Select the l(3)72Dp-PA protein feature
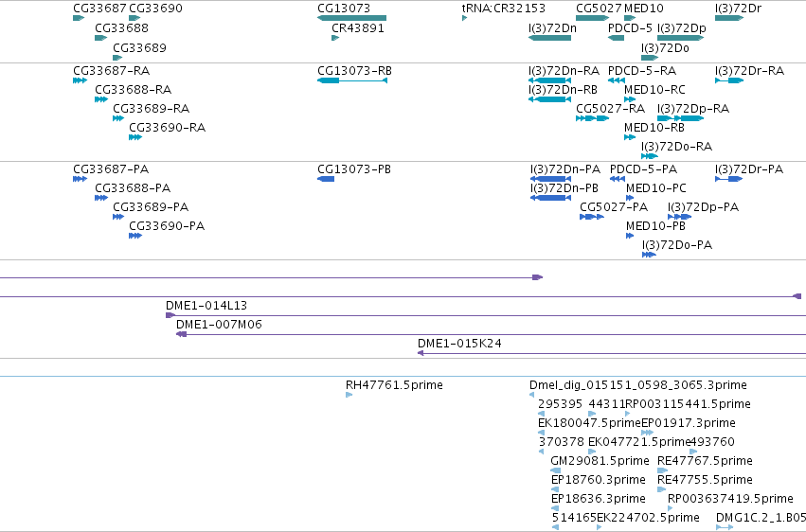Screen dimensions: 806x532 [679, 217]
